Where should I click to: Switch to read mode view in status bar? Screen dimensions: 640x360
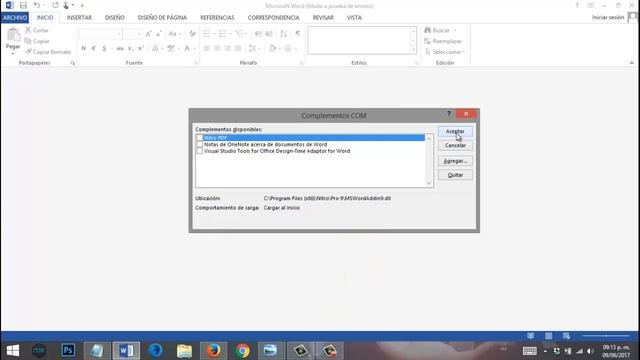tap(530, 336)
